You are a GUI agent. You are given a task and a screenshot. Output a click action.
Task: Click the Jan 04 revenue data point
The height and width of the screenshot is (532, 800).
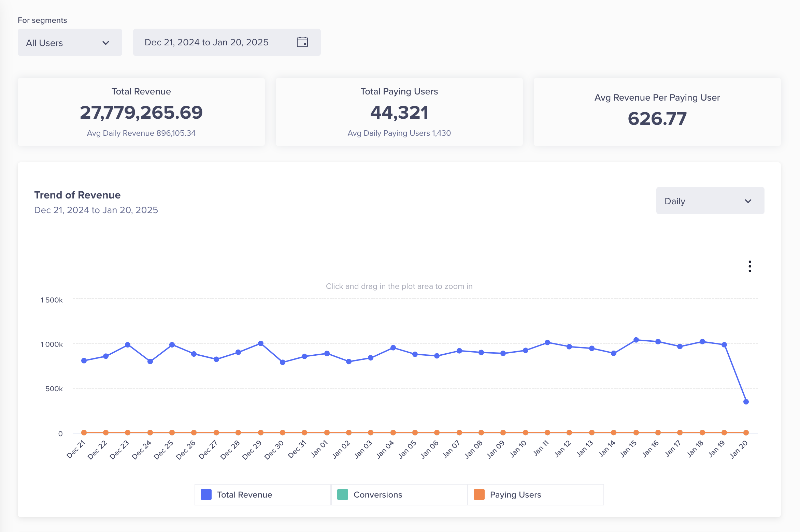393,348
